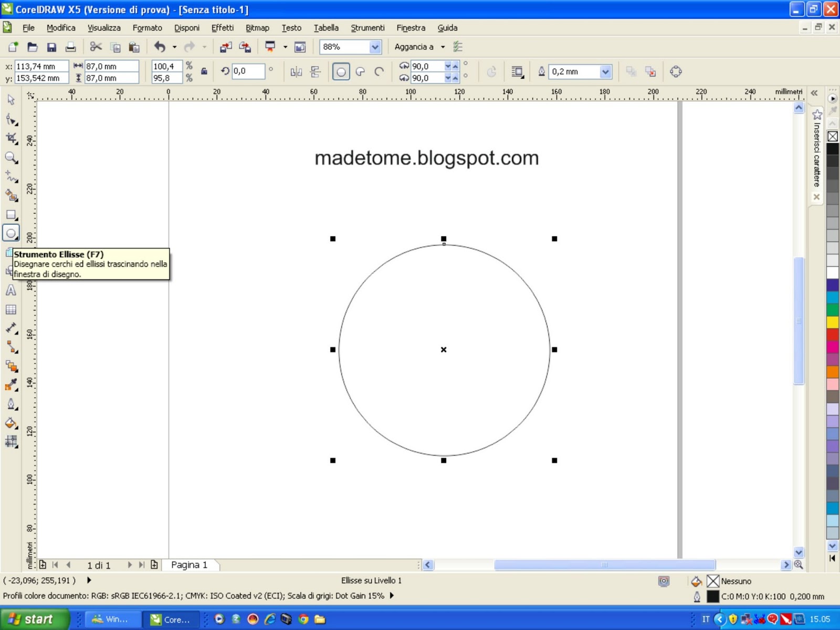The width and height of the screenshot is (840, 630).
Task: Click the x position input field
Action: 41,66
